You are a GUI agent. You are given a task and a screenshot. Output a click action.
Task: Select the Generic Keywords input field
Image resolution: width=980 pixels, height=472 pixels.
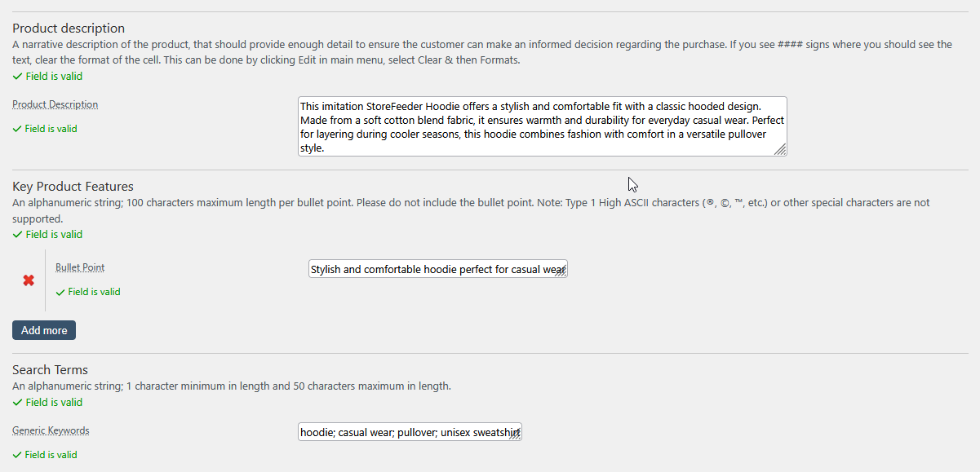[410, 432]
